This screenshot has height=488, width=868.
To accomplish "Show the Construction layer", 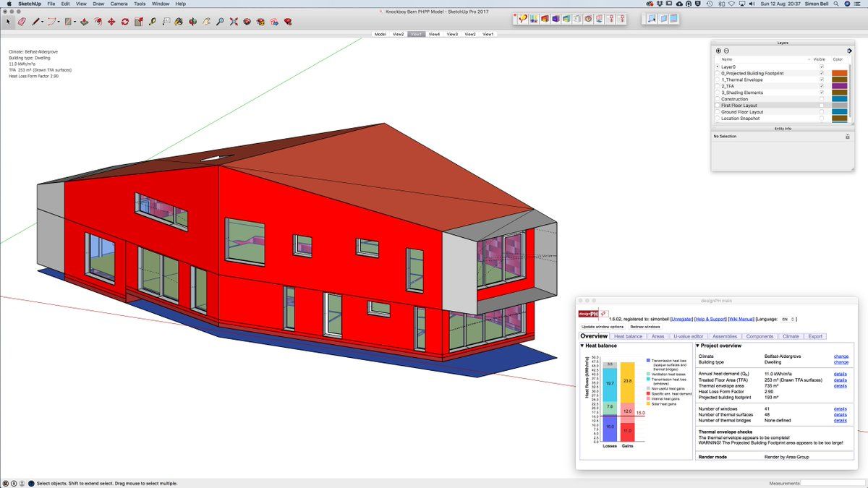I will tap(821, 99).
